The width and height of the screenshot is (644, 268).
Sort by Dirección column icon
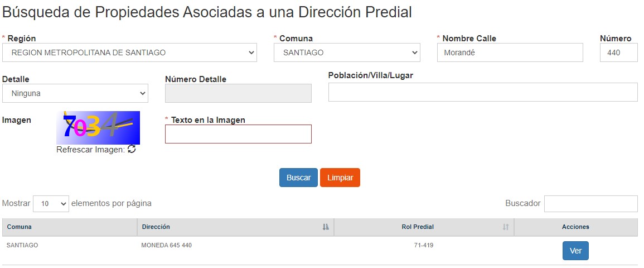326,227
